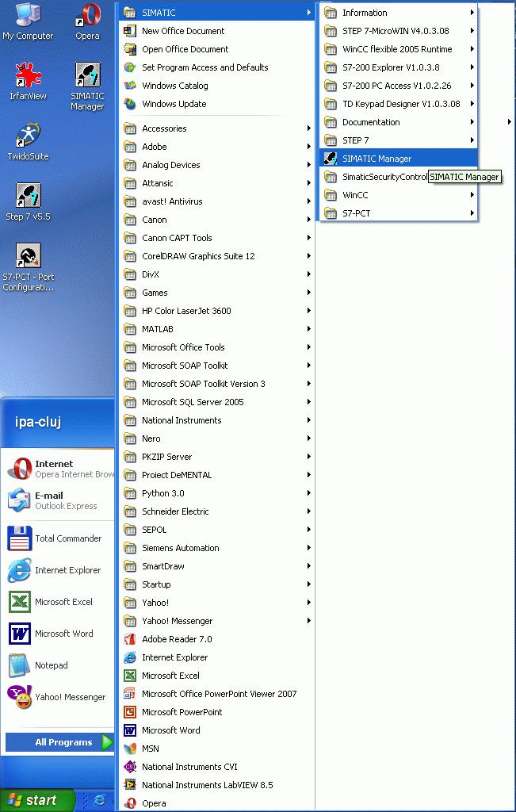The image size is (516, 812).
Task: Launch Notepad from the pinned Start list
Action: 57,665
